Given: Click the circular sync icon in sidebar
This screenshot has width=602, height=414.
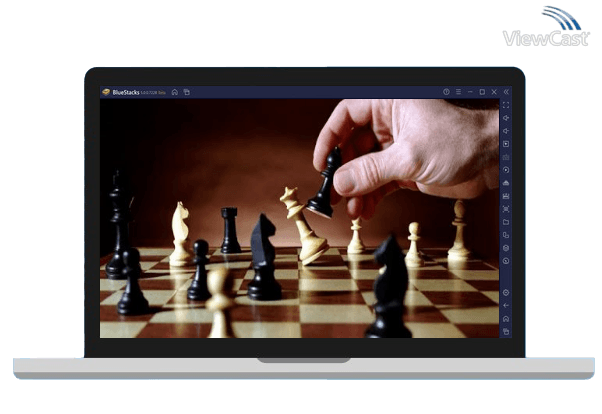Looking at the screenshot, I should [506, 261].
